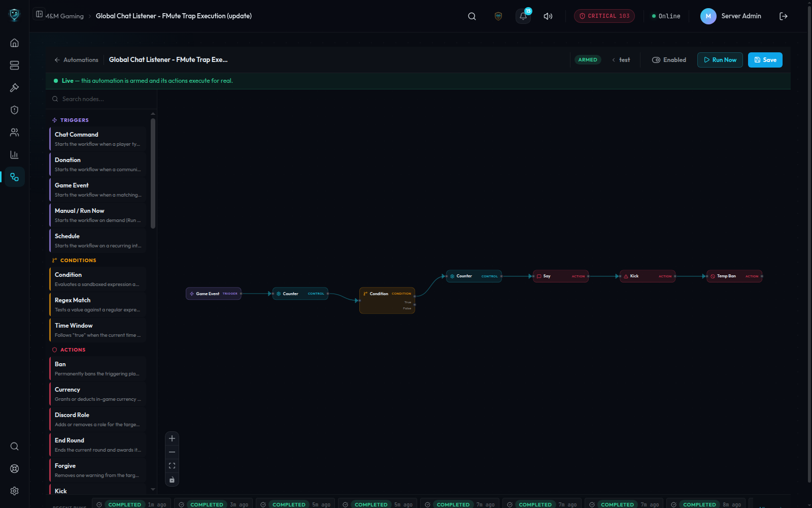This screenshot has width=812, height=508.
Task: Click the M&M Gaming breadcrumb
Action: tap(64, 16)
